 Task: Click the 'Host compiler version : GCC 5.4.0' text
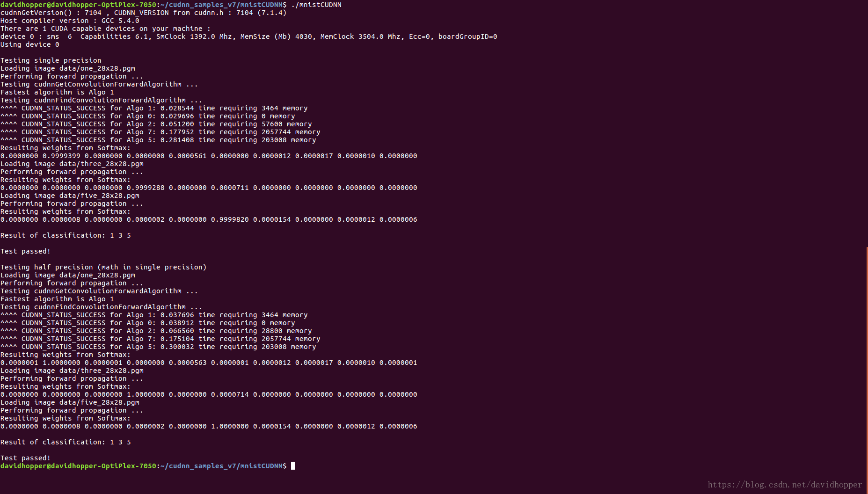pyautogui.click(x=69, y=21)
